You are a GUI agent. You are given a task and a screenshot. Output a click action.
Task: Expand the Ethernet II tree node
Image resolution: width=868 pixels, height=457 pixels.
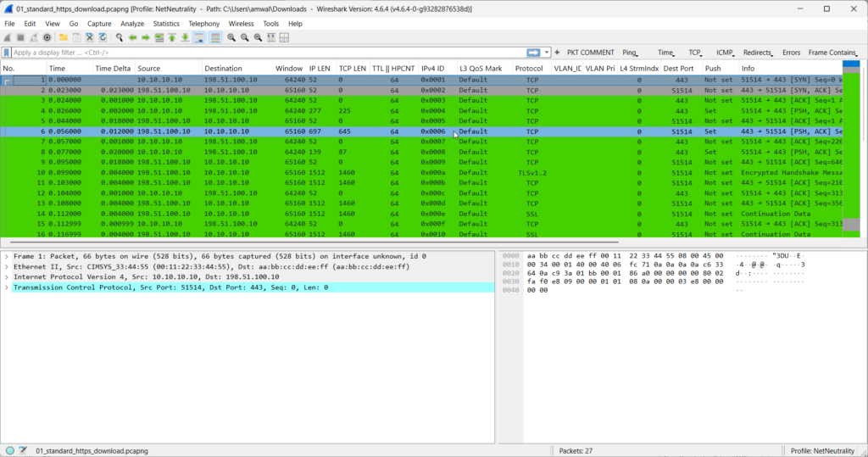[7, 266]
